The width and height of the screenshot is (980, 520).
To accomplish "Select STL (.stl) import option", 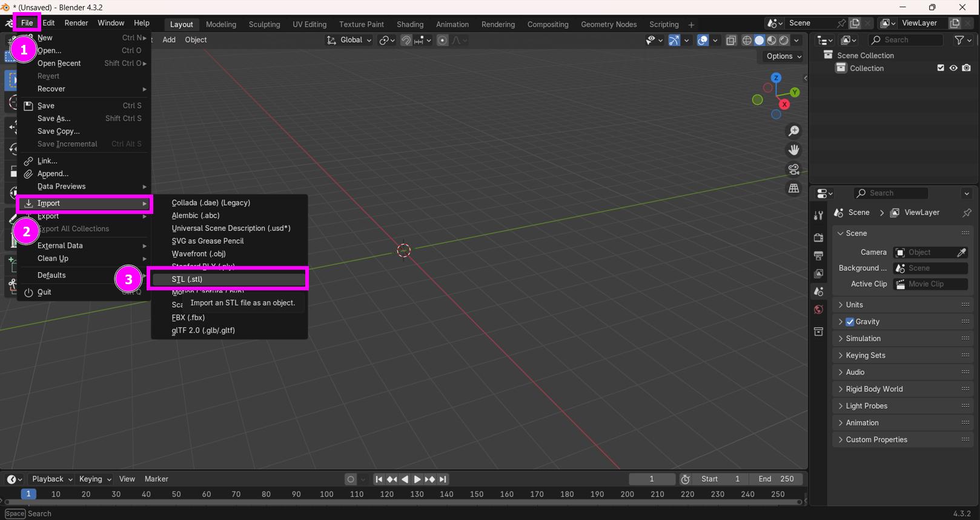I will point(229,279).
